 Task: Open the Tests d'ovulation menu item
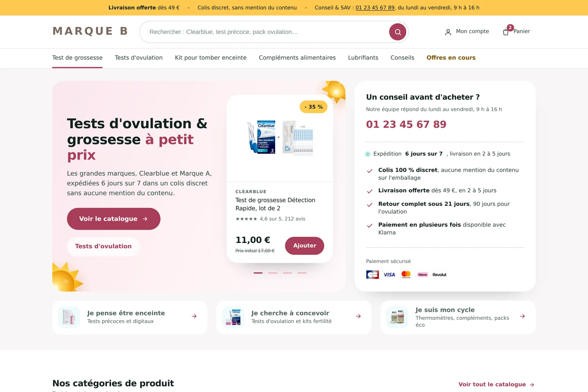139,58
